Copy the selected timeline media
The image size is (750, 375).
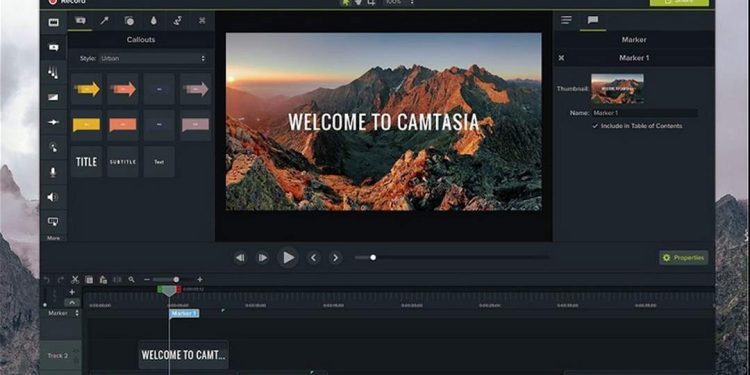pyautogui.click(x=89, y=280)
